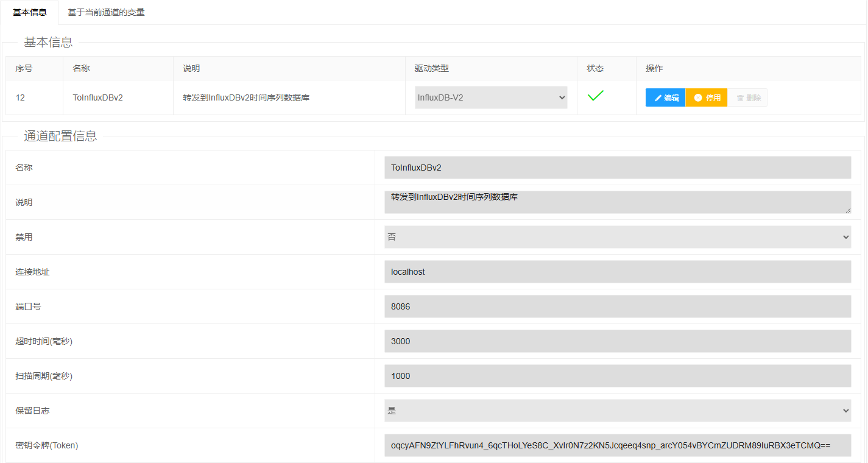Image resolution: width=868 pixels, height=463 pixels.
Task: Open the 保留日志 dropdown showing 是
Action: click(618, 411)
